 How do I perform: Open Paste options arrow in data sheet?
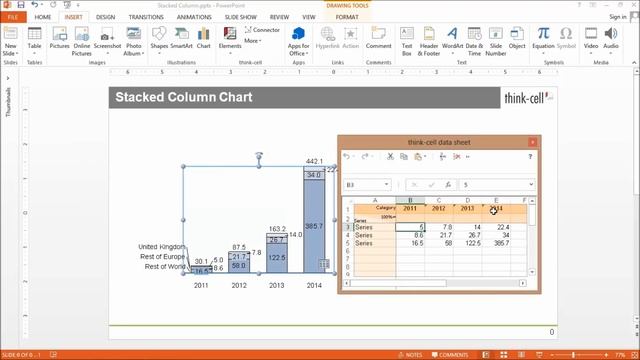pyautogui.click(x=425, y=157)
